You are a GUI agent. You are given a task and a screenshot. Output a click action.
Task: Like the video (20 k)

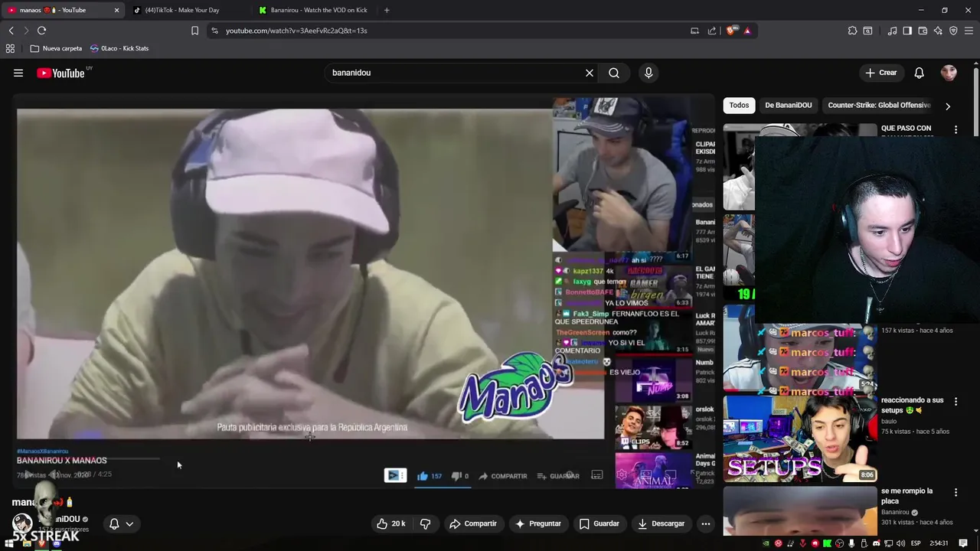390,523
